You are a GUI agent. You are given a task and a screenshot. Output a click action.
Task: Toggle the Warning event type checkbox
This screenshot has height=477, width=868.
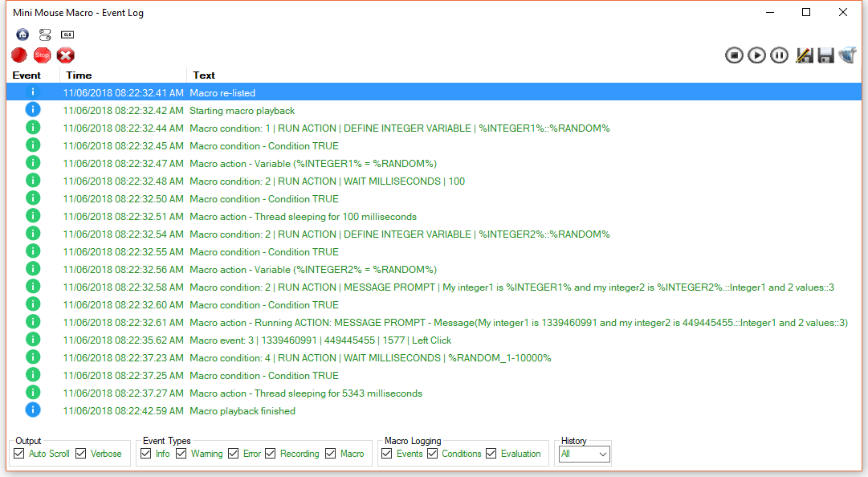point(181,453)
